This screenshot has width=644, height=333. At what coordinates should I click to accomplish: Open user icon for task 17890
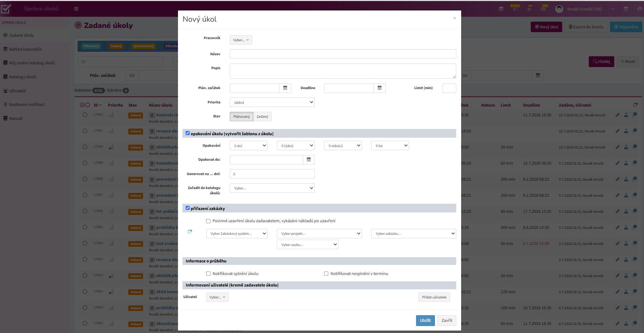click(x=626, y=308)
